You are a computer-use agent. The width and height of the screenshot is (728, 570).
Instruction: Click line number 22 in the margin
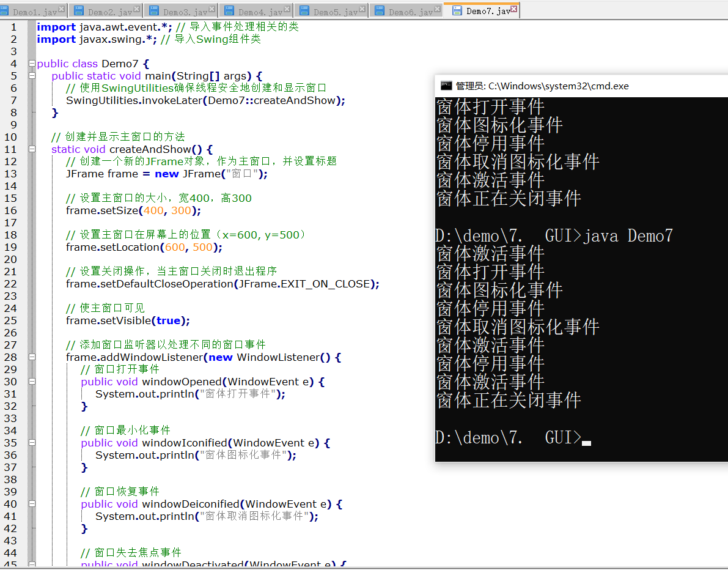(12, 284)
